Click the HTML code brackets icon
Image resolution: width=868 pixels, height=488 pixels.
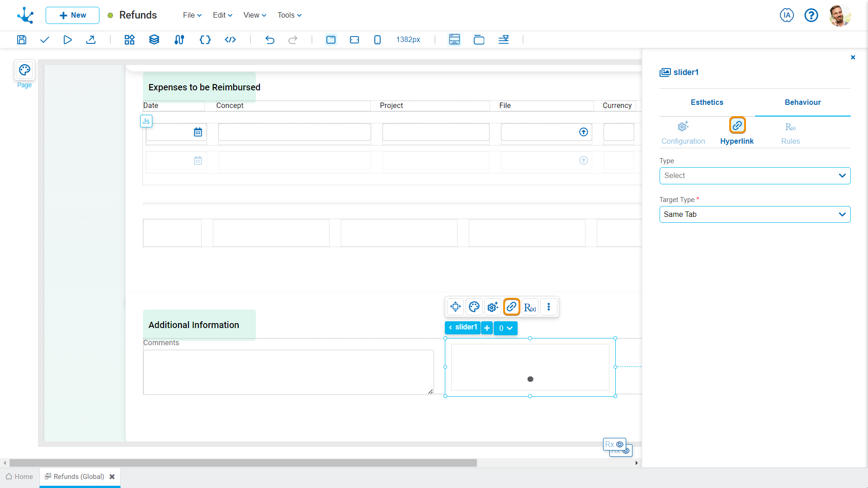(230, 40)
